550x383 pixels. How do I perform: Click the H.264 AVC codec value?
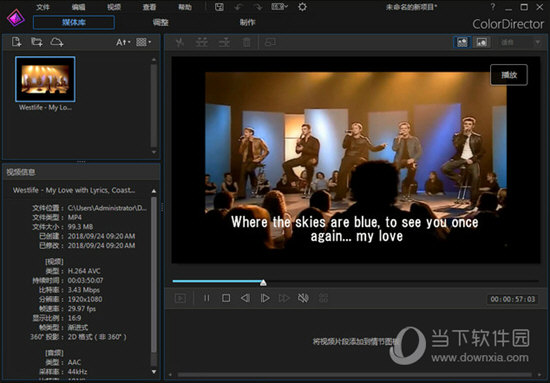(x=84, y=271)
